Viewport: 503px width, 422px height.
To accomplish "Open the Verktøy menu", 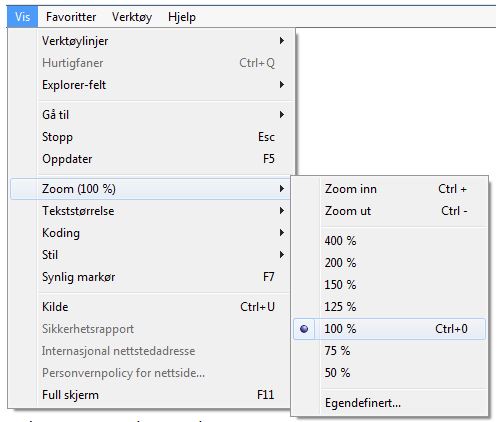I will [x=132, y=17].
